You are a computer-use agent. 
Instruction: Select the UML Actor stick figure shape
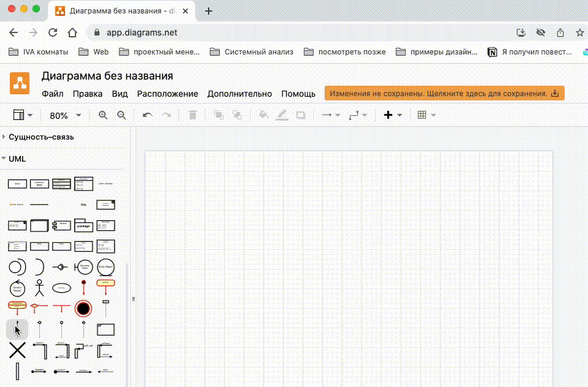coord(39,288)
